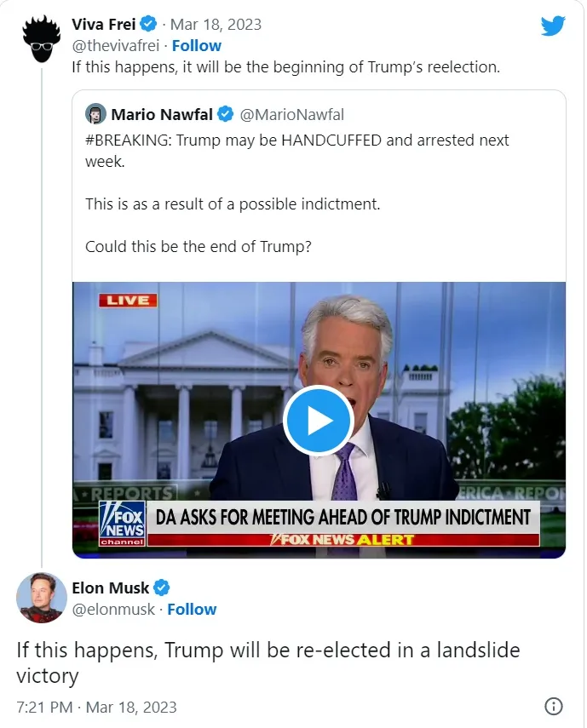This screenshot has height=728, width=587.
Task: Click the Mario Nawfal display name
Action: tap(163, 114)
